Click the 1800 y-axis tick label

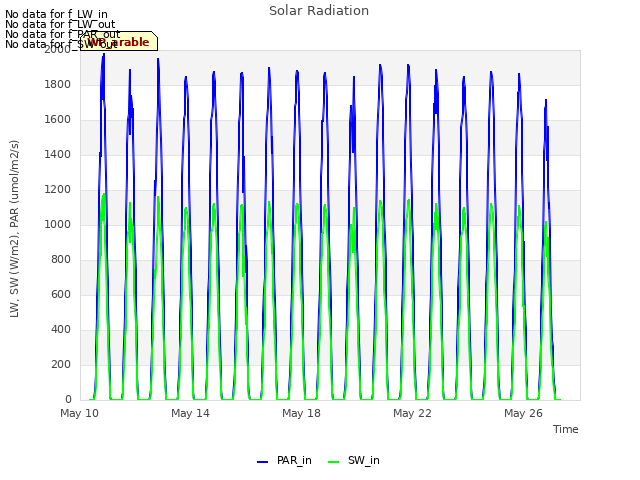coord(57,84)
